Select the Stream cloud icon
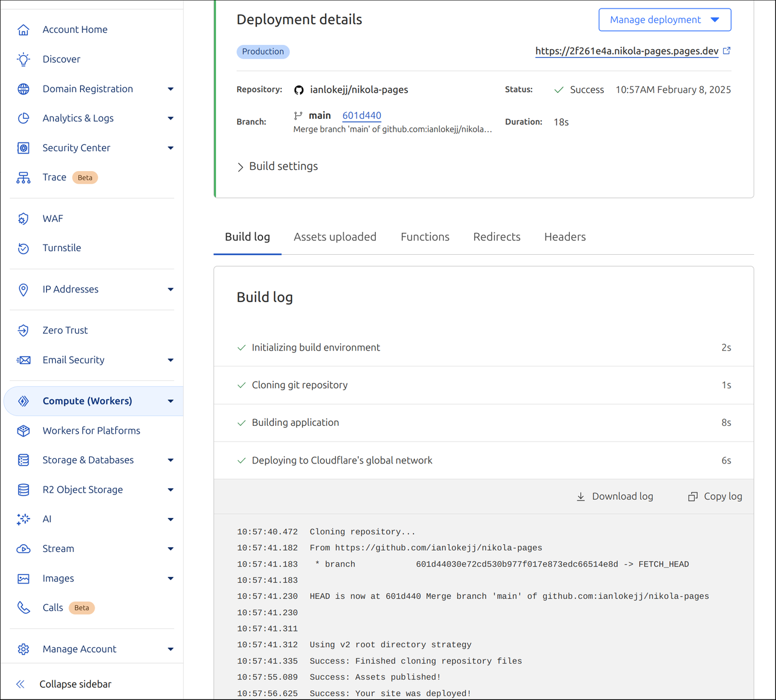This screenshot has height=700, width=776. (23, 548)
